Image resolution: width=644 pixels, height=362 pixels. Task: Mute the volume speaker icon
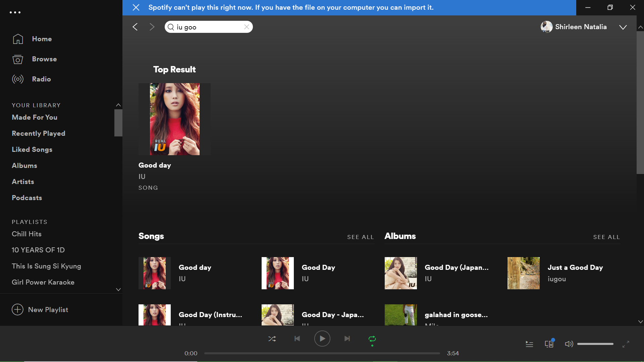569,344
